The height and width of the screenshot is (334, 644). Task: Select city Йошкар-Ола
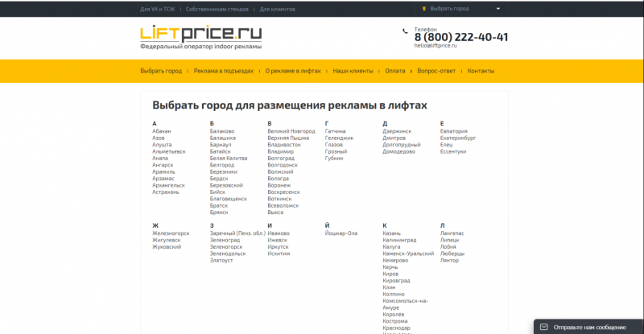pyautogui.click(x=341, y=233)
